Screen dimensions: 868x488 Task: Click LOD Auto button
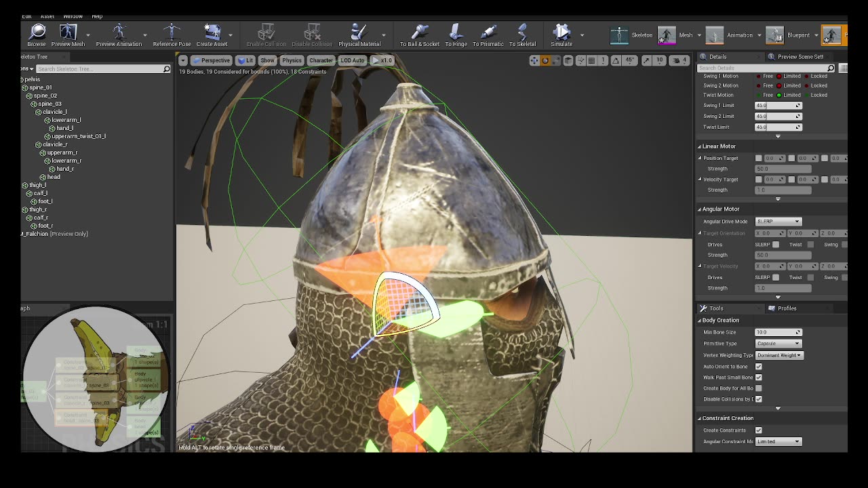(x=353, y=60)
